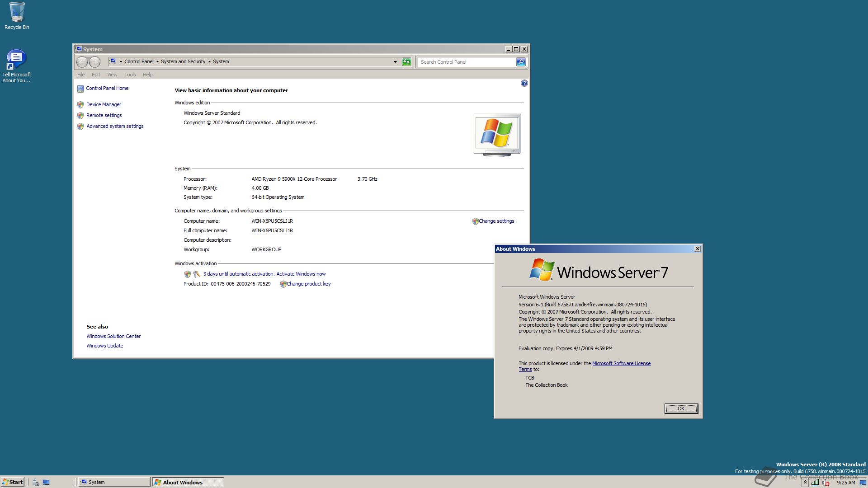Open Device Manager link

point(104,104)
